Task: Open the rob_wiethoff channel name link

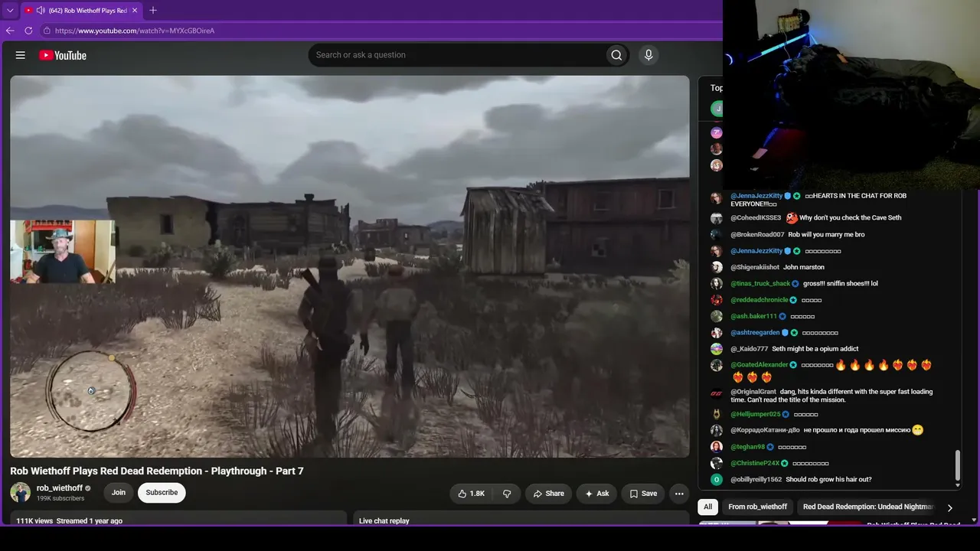Action: [x=60, y=488]
